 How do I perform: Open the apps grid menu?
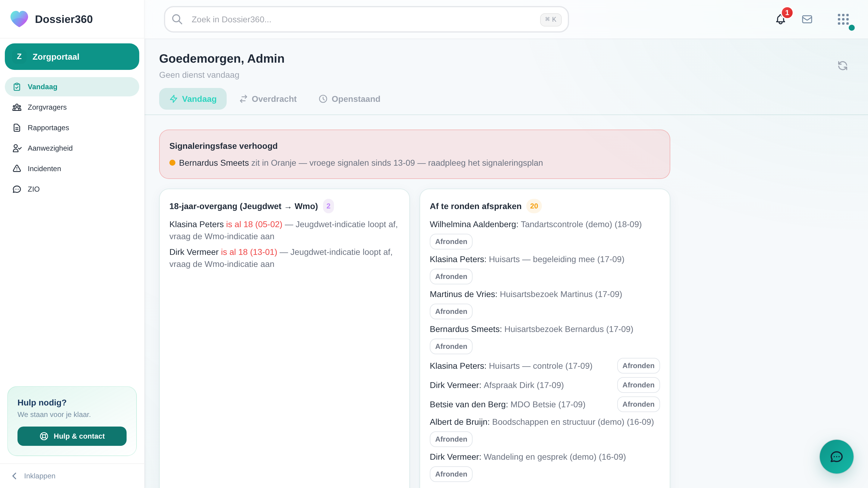[x=843, y=19]
